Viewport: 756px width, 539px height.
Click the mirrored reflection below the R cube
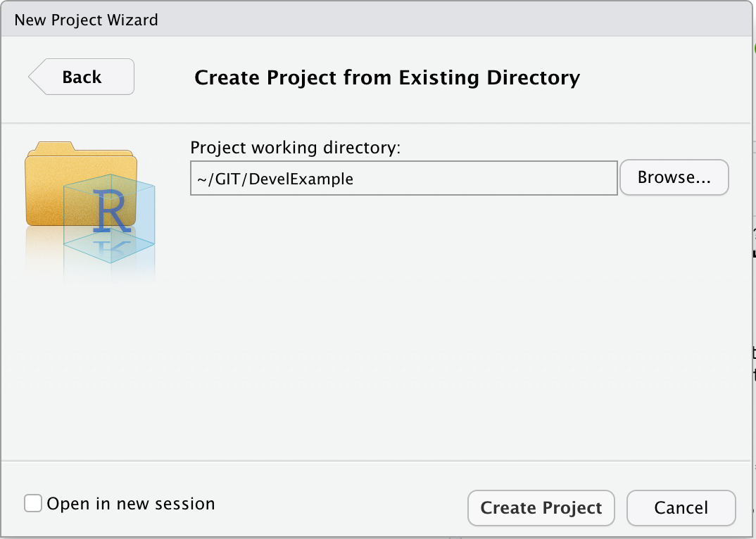(x=109, y=262)
